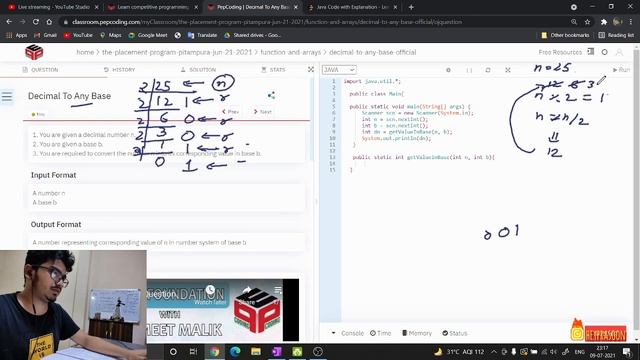
Task: Play the Foundation video thumbnail
Action: pos(222,310)
